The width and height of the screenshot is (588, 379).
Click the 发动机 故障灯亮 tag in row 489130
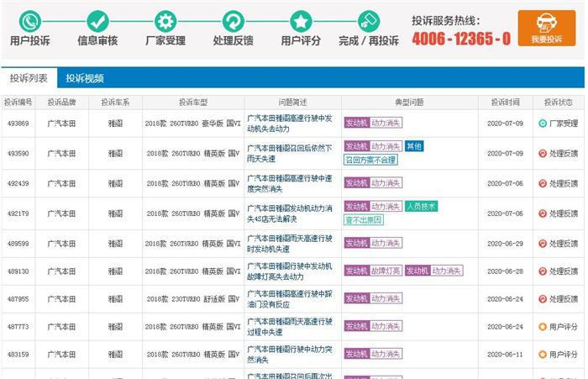373,271
